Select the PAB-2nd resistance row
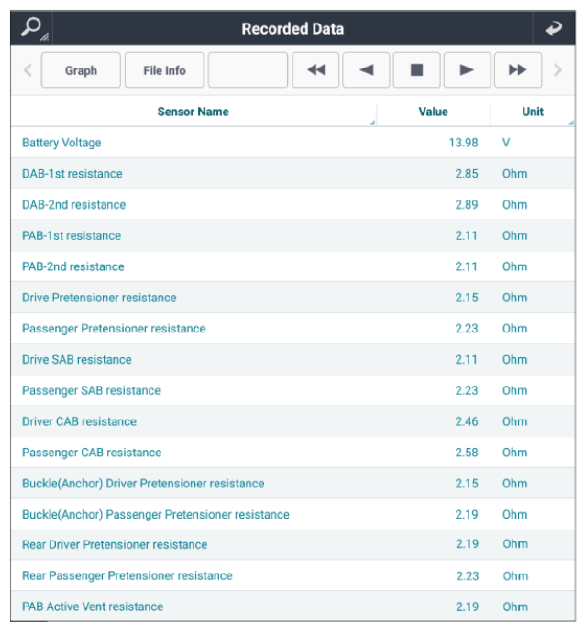The image size is (586, 631). pyautogui.click(x=293, y=266)
